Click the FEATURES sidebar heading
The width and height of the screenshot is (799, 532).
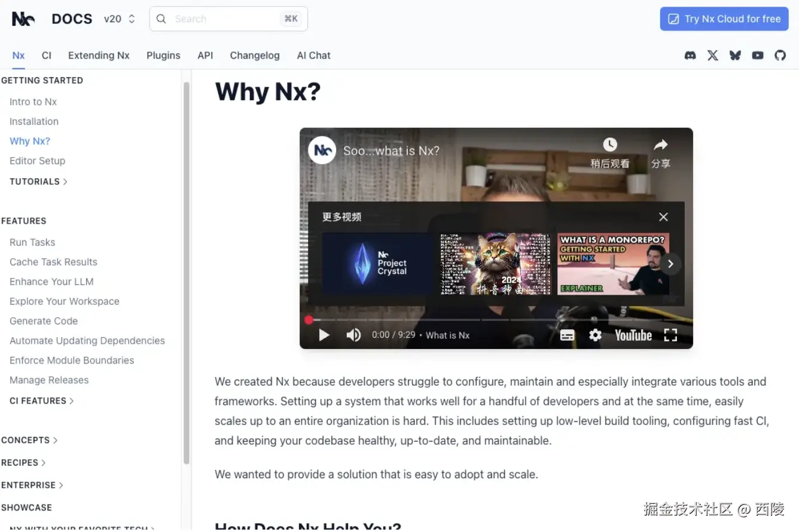click(23, 221)
